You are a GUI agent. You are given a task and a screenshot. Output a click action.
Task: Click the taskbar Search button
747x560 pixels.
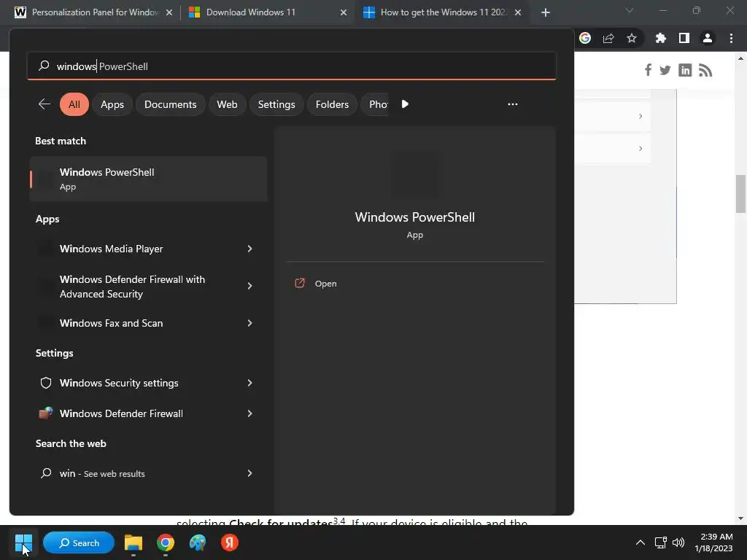pos(79,542)
